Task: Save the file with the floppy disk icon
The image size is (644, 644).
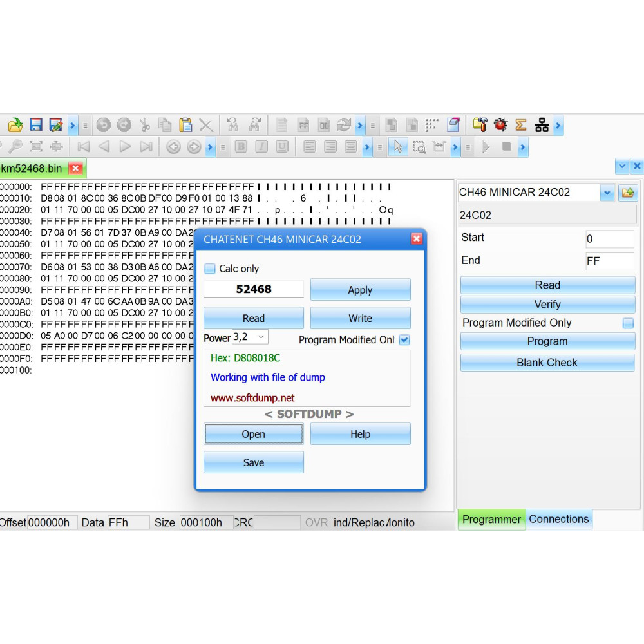Action: [x=35, y=125]
